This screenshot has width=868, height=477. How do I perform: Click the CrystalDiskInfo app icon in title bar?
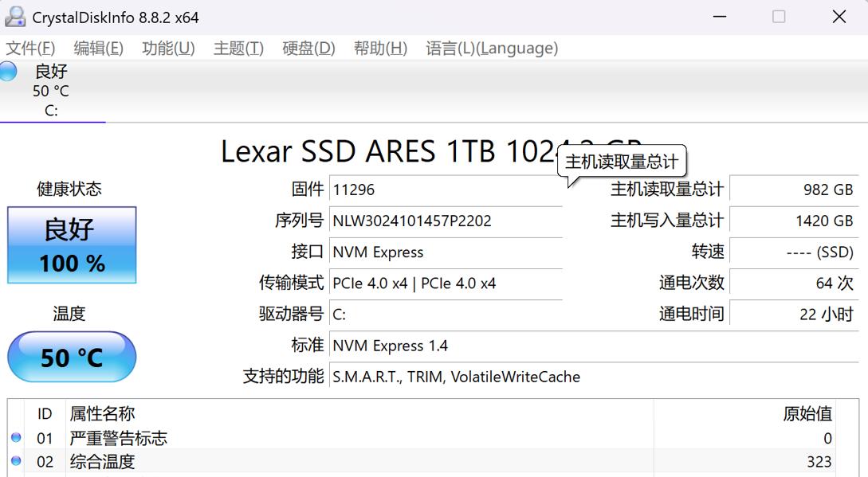(14, 17)
